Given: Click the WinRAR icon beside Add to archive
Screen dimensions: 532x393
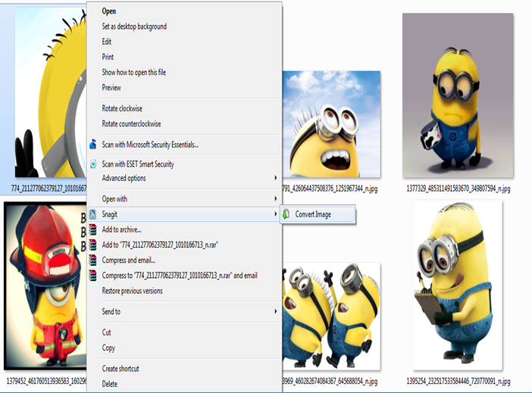Looking at the screenshot, I should pyautogui.click(x=93, y=229).
